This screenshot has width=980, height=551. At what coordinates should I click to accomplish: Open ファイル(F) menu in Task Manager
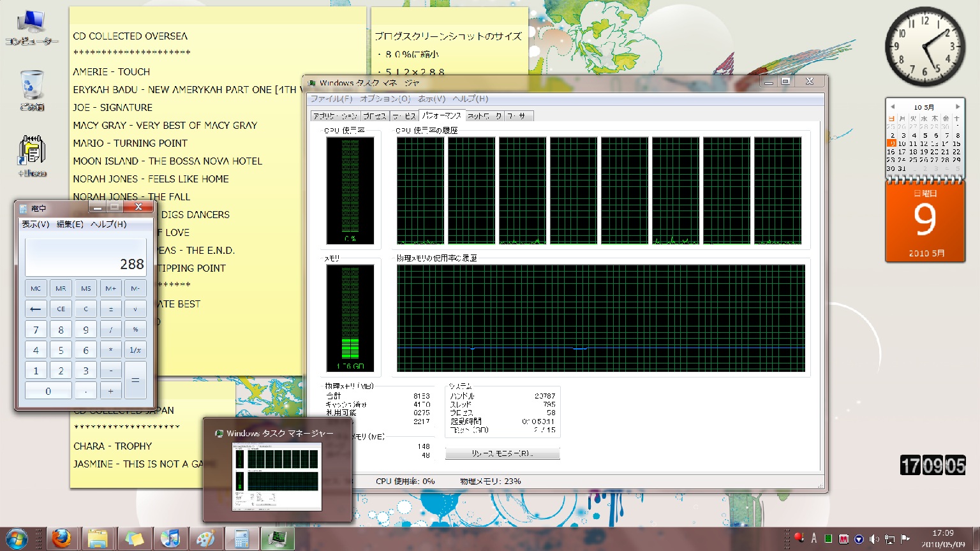pos(330,99)
